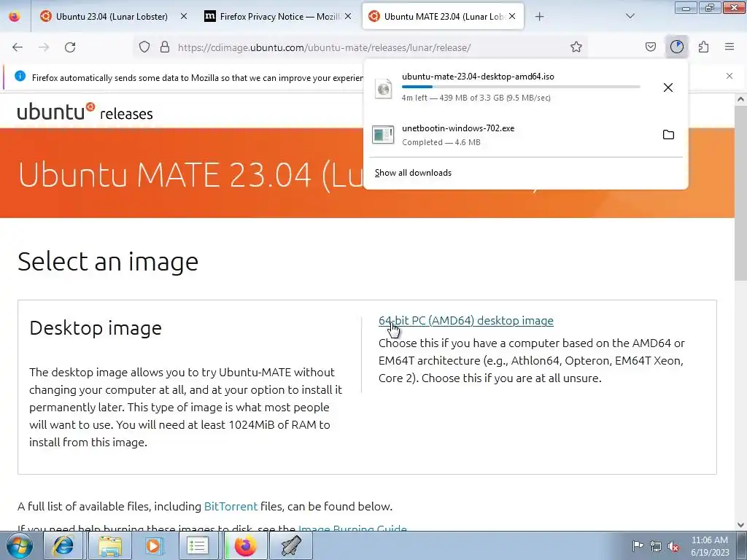Select the Ubuntu MATE 23.04 tab

(443, 17)
